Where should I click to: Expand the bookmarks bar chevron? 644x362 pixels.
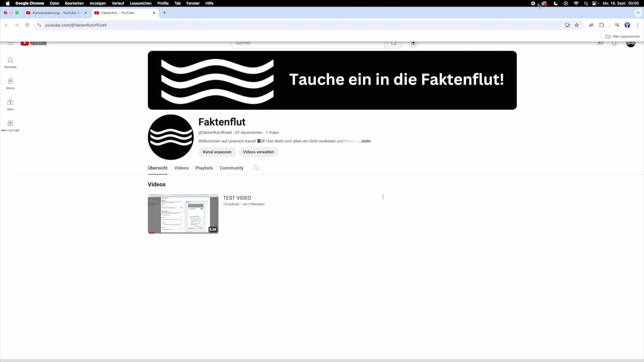(x=639, y=13)
